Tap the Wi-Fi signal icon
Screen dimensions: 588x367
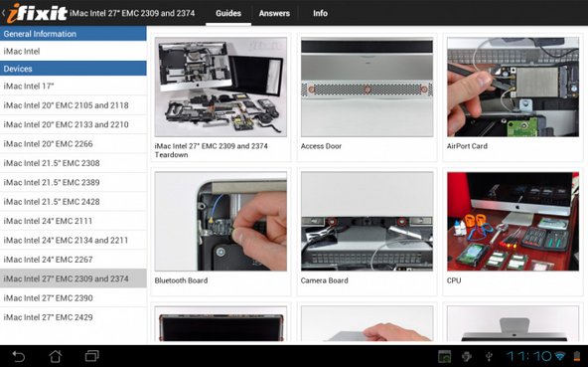click(560, 356)
